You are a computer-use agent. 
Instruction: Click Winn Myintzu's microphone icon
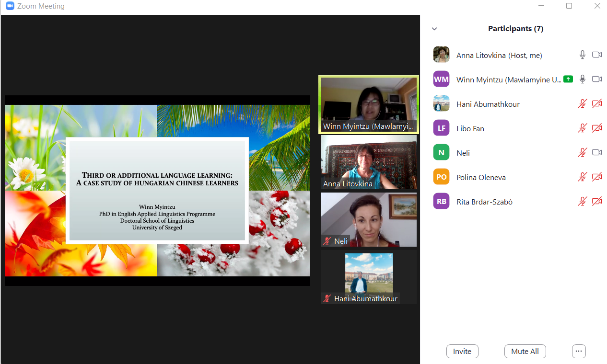[x=583, y=80]
